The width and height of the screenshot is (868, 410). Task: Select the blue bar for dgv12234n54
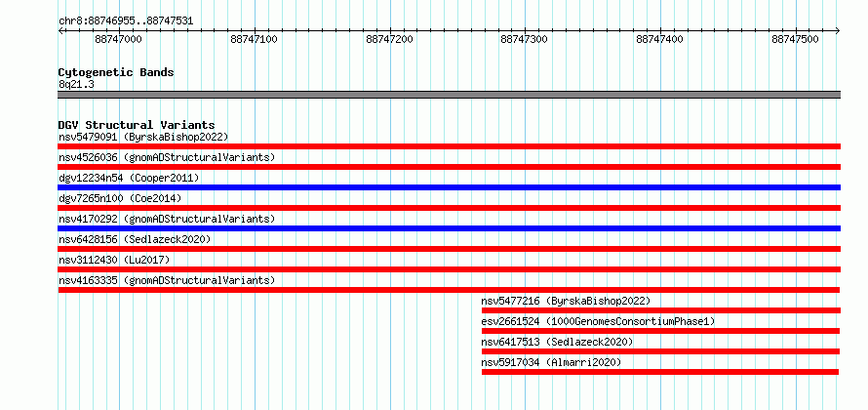449,187
